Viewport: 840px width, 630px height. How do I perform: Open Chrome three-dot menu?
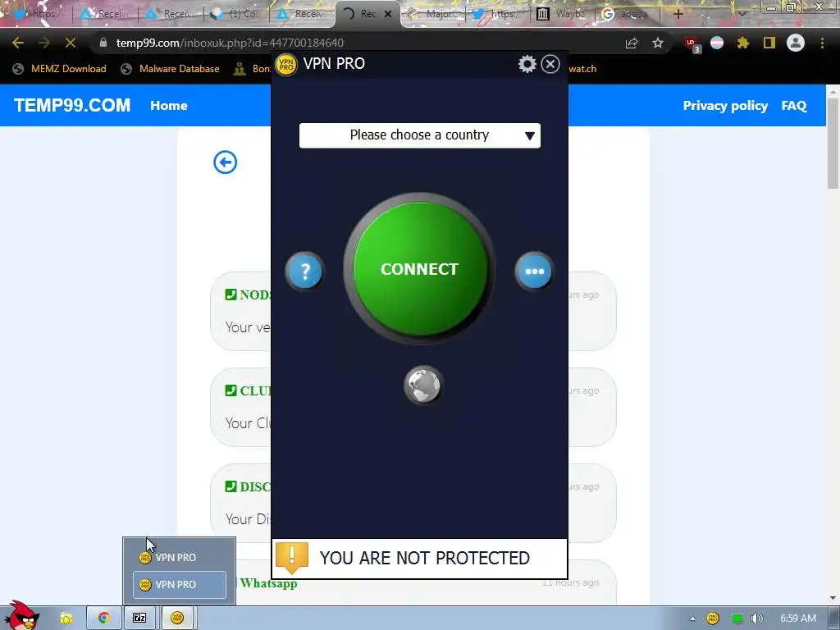pyautogui.click(x=822, y=43)
